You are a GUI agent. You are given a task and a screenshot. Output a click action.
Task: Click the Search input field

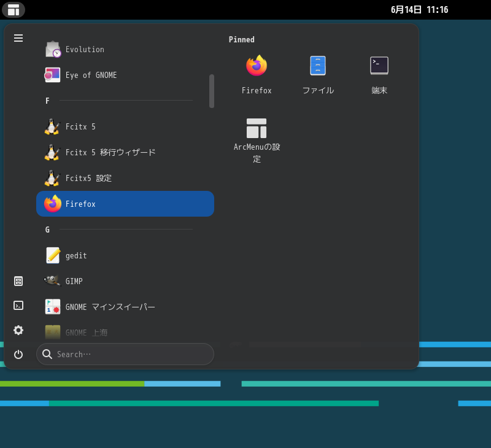click(125, 354)
